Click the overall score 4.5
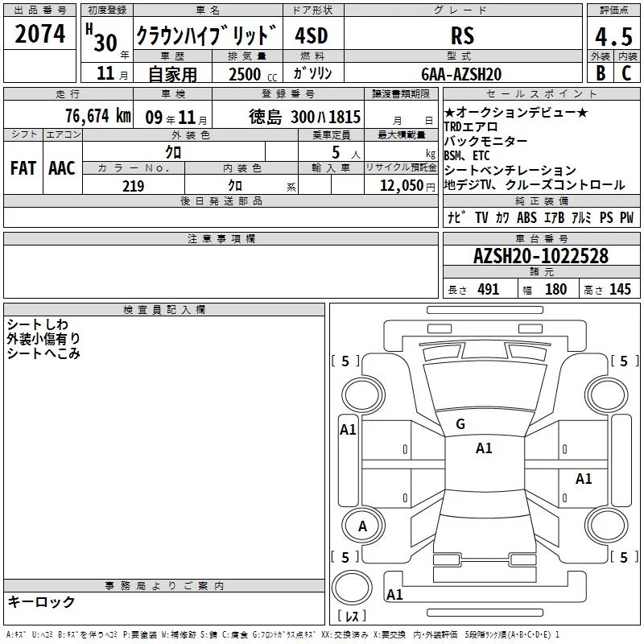This screenshot has height=644, width=644. click(613, 37)
